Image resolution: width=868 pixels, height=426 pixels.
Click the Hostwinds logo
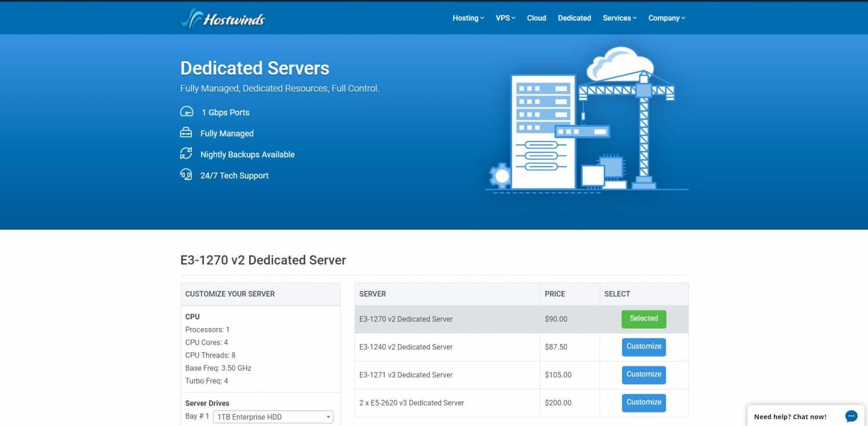[x=222, y=18]
